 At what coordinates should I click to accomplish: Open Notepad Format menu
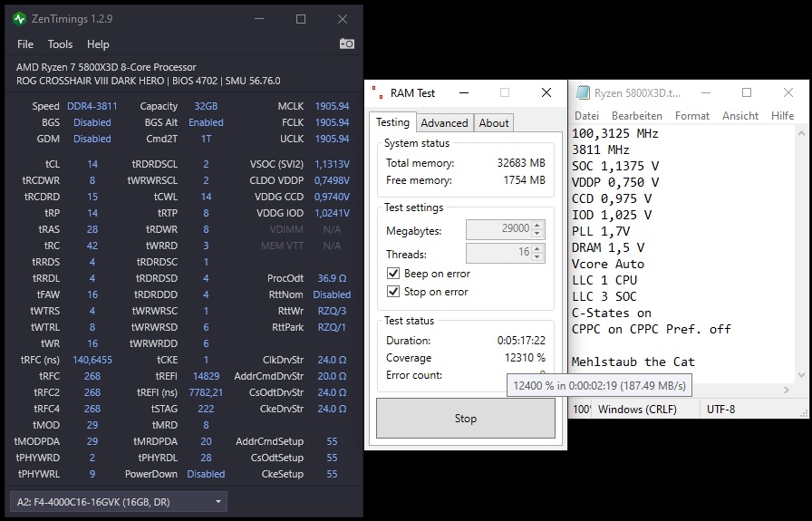coord(691,115)
